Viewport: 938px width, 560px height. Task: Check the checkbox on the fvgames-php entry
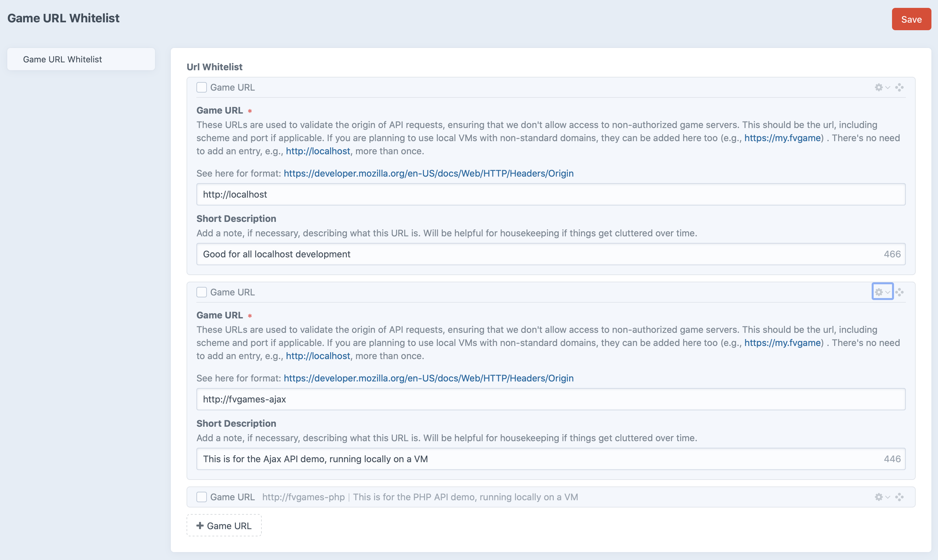pyautogui.click(x=202, y=497)
